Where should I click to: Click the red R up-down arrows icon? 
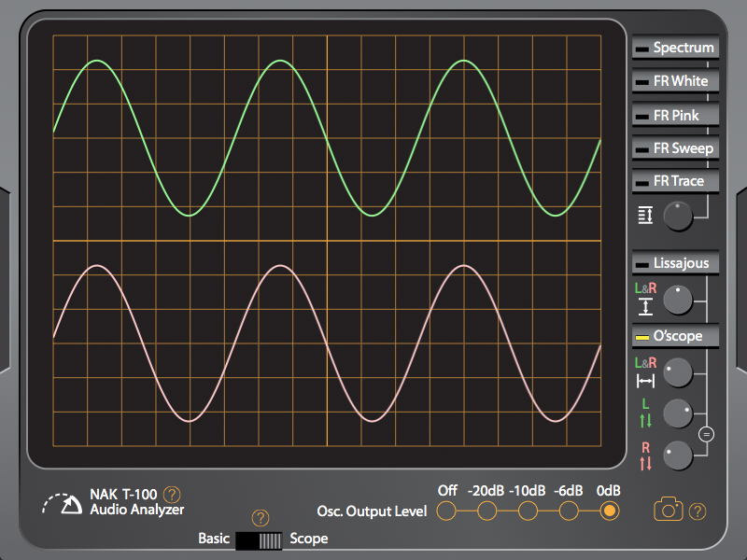645,463
